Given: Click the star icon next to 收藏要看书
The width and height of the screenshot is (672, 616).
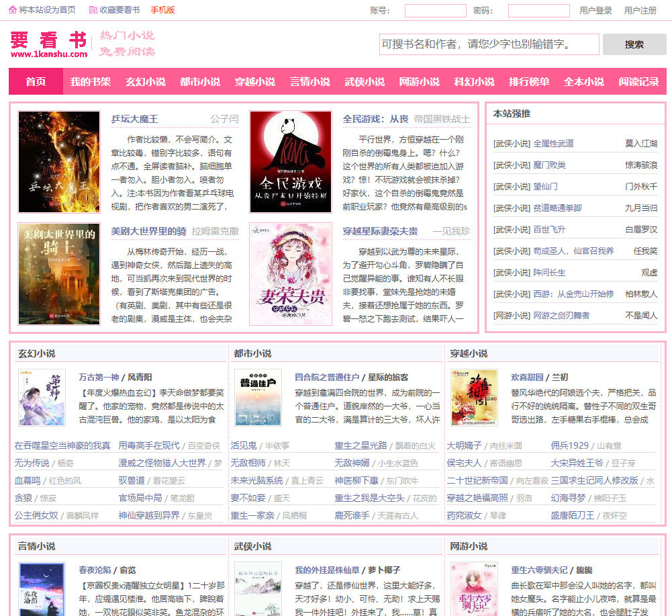Looking at the screenshot, I should (x=93, y=9).
